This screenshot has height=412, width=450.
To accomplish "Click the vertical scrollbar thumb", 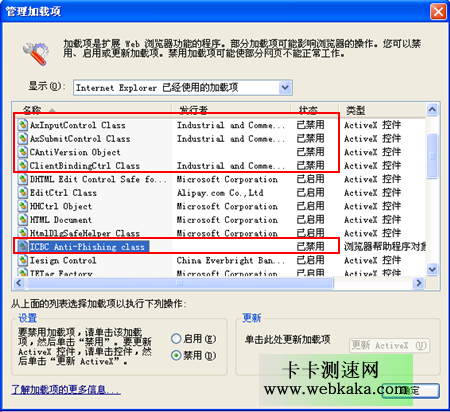I will tap(432, 156).
